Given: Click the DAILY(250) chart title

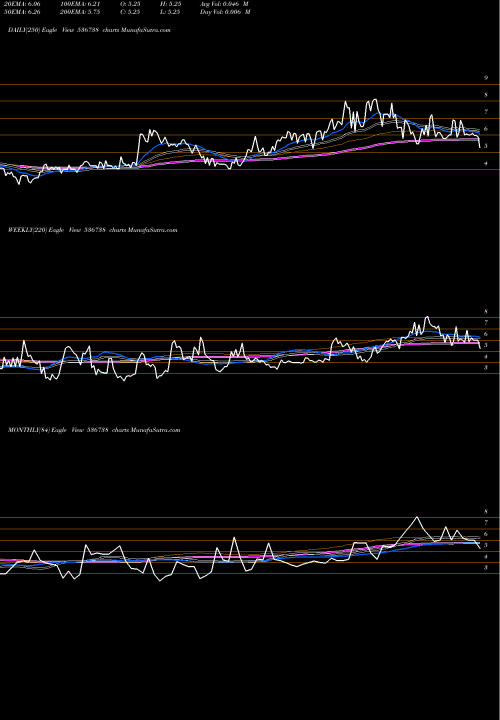Looking at the screenshot, I should [89, 30].
